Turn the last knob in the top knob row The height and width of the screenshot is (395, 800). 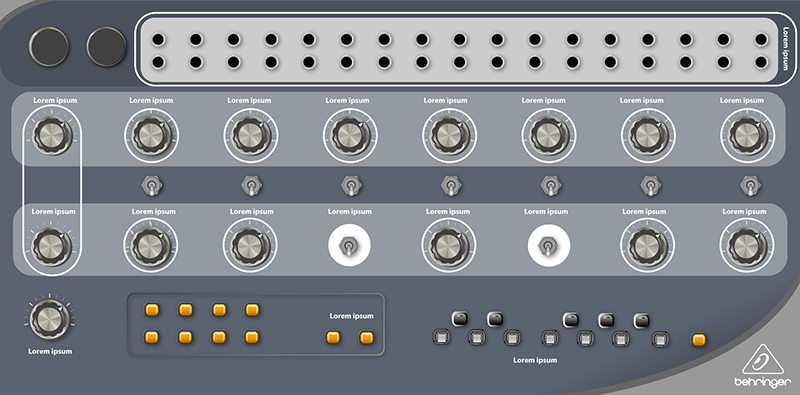click(748, 136)
